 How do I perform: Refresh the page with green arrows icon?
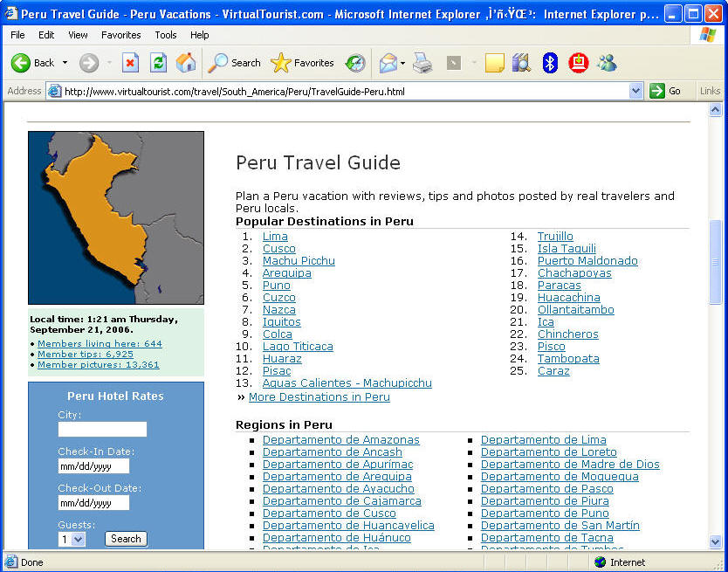pyautogui.click(x=158, y=63)
